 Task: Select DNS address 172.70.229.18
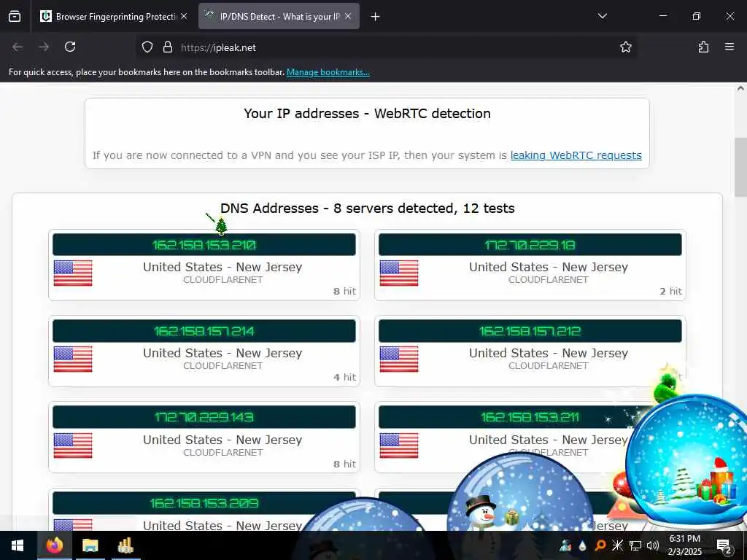[530, 245]
